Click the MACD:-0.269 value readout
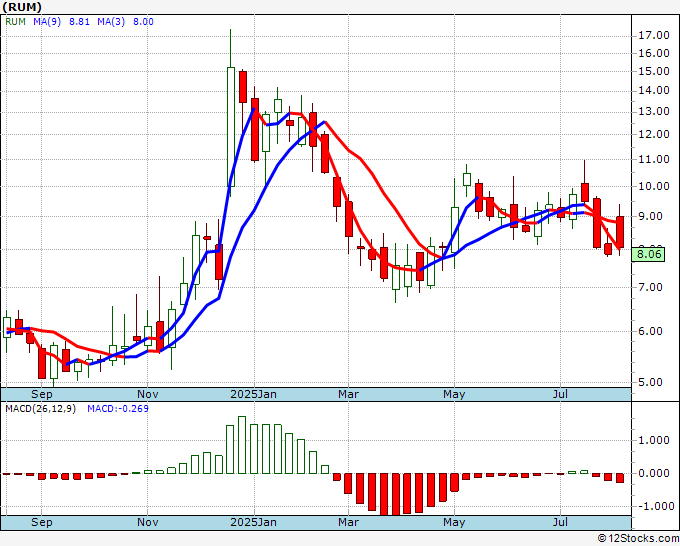680x546 pixels. click(118, 409)
